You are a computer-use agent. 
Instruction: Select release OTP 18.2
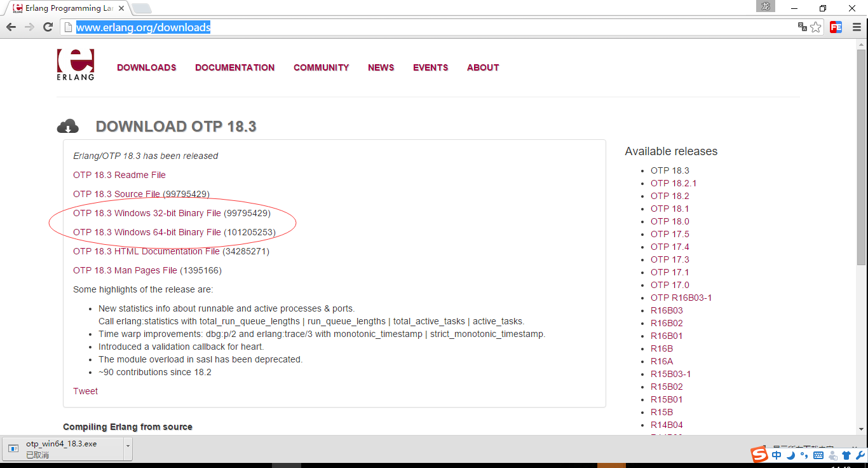670,196
